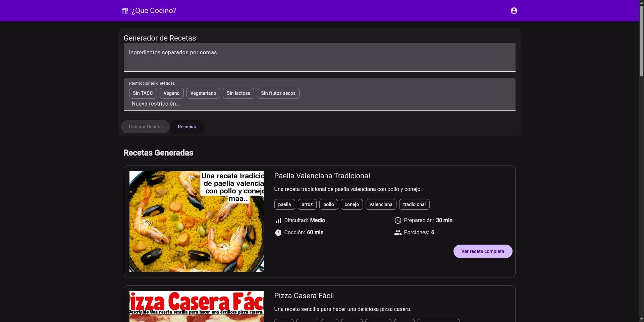Click the fork and knife logo icon
The height and width of the screenshot is (322, 644).
coord(125,11)
